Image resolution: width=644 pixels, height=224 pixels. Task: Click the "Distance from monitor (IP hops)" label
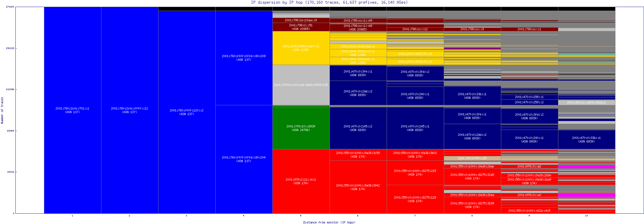coord(329,222)
